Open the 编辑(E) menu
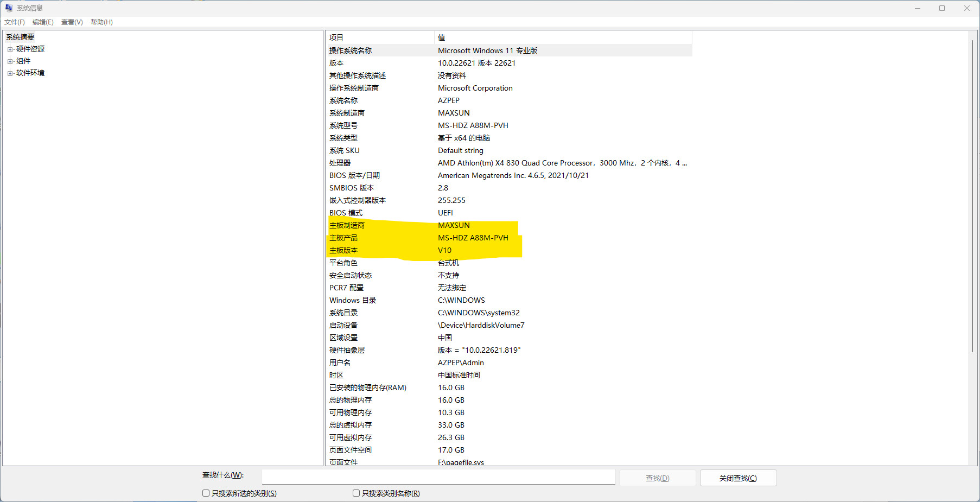This screenshot has height=502, width=980. click(x=43, y=22)
